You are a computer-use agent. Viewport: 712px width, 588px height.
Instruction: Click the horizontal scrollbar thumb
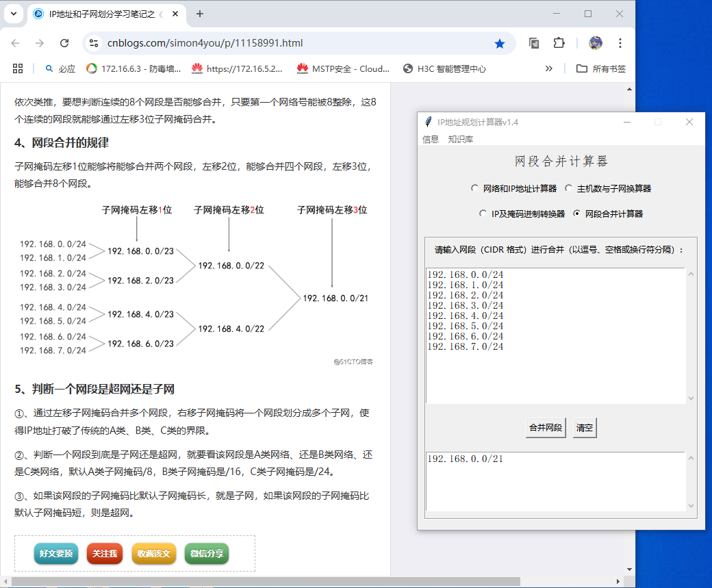click(266, 582)
